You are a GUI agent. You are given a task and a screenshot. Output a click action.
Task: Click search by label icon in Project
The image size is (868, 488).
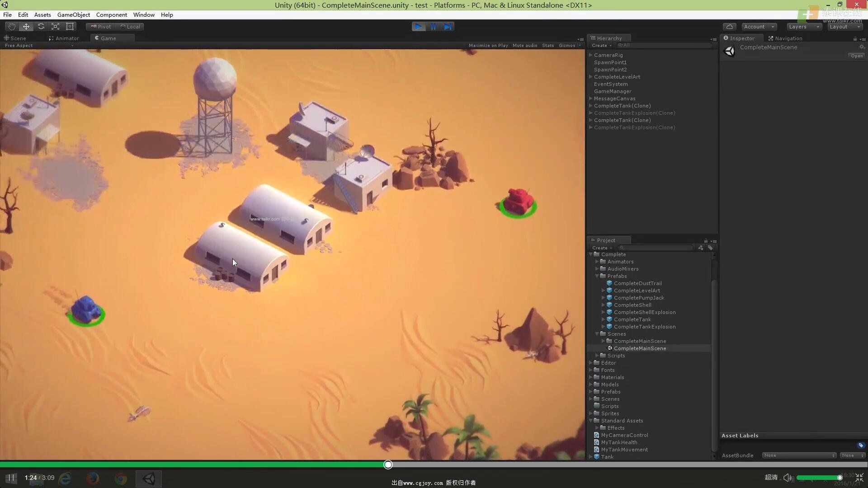[710, 248]
